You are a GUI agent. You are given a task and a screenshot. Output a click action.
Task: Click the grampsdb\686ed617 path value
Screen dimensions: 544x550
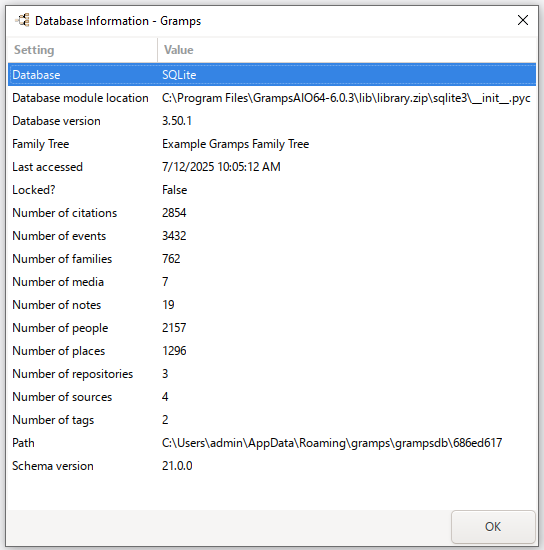click(x=332, y=443)
